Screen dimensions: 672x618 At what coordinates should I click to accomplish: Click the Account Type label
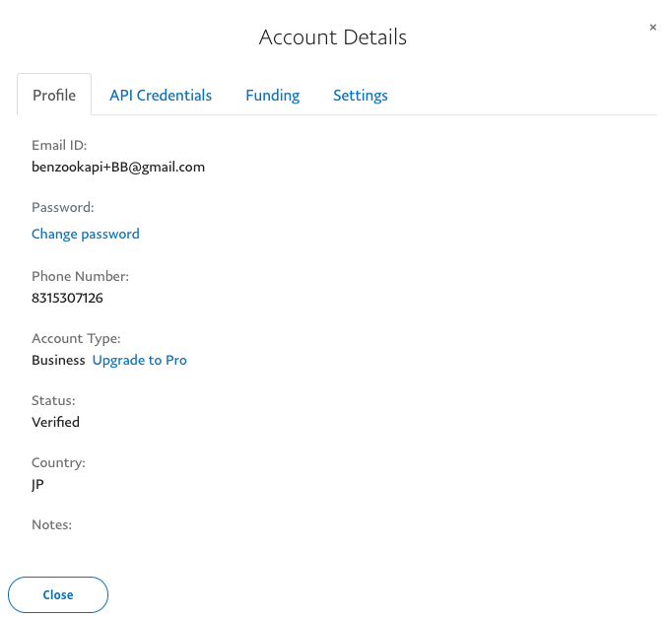76,338
